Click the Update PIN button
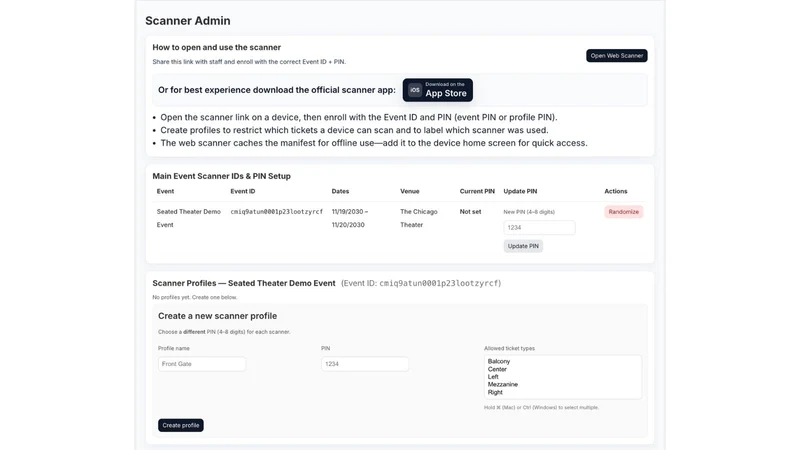 [523, 246]
